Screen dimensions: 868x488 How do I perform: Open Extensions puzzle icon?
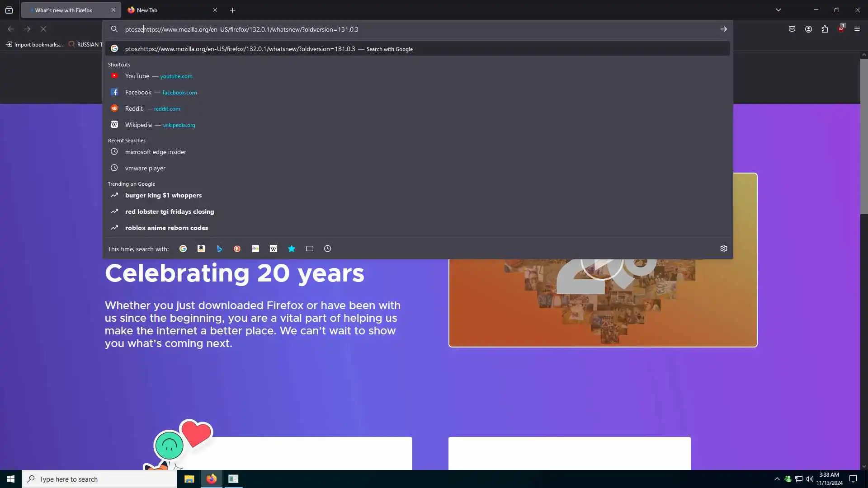(x=825, y=29)
